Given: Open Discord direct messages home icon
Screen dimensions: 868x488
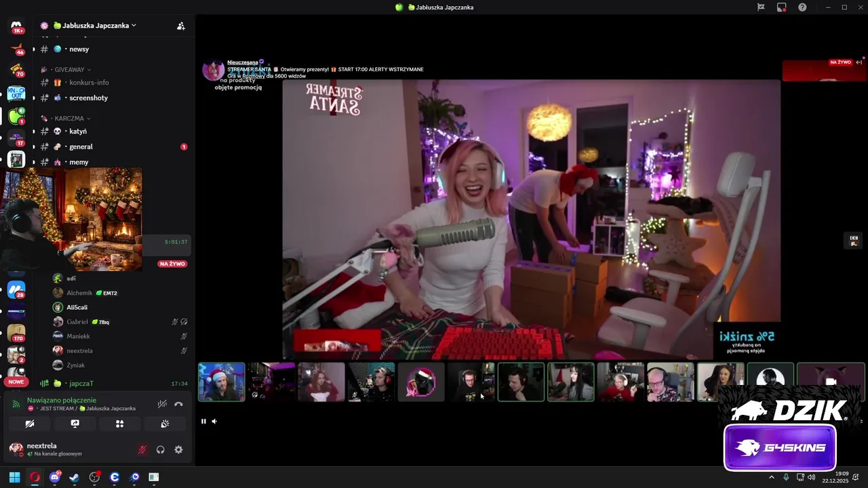Looking at the screenshot, I should click(x=16, y=26).
